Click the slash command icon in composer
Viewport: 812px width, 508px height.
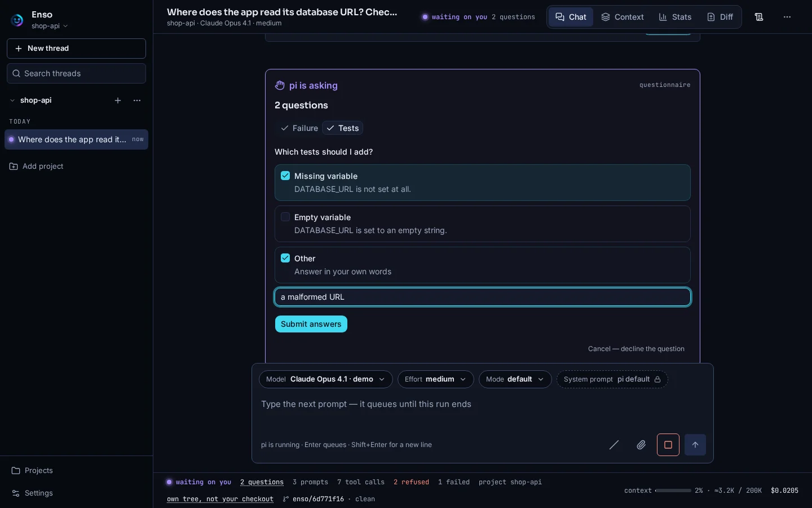[x=614, y=445]
